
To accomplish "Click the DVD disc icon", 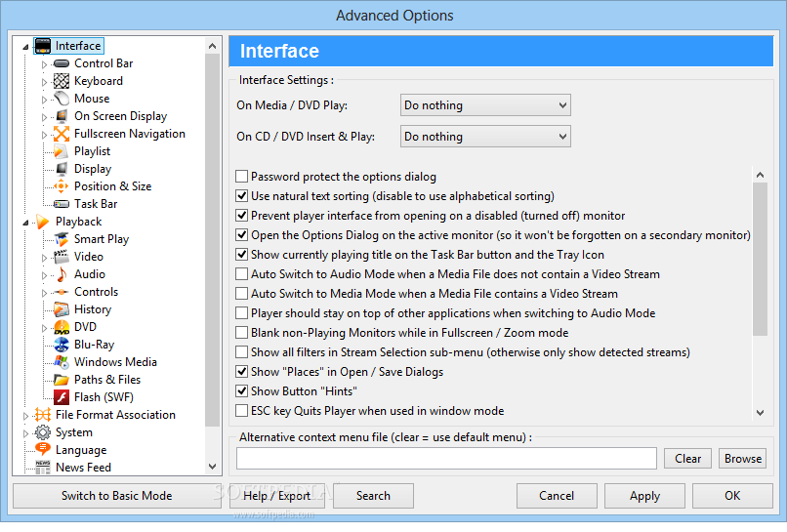I will (x=62, y=327).
